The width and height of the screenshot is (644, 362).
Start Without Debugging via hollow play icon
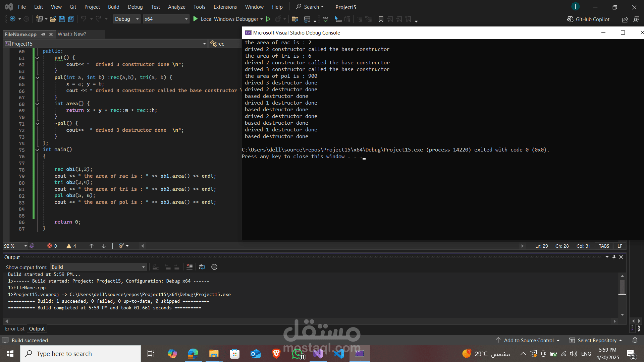[x=268, y=19]
